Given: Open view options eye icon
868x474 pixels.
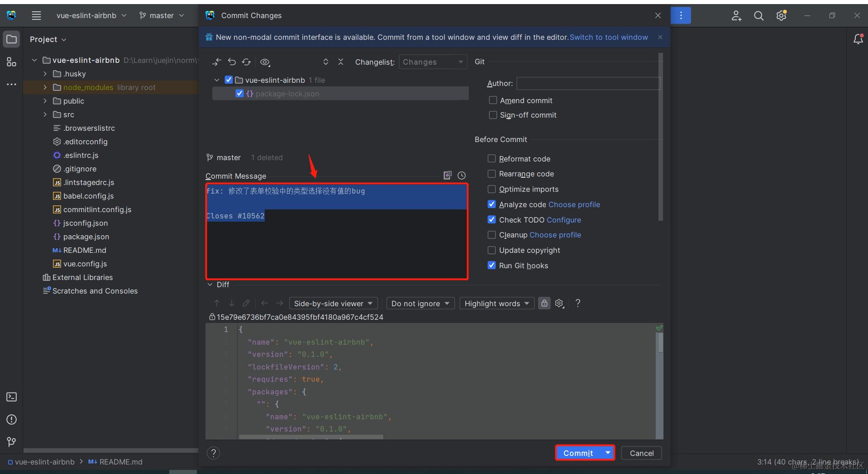Looking at the screenshot, I should tap(265, 62).
